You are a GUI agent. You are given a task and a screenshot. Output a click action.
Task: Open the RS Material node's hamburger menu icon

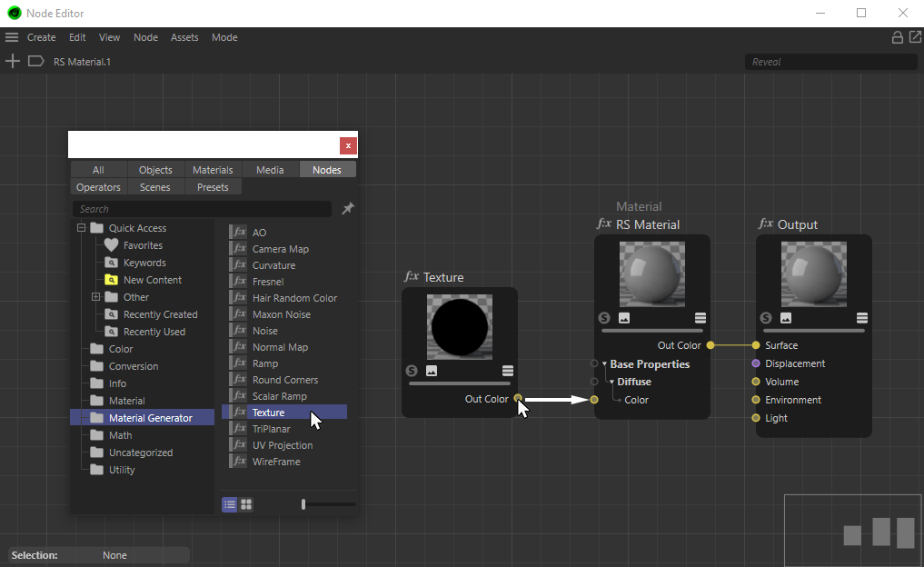point(700,318)
